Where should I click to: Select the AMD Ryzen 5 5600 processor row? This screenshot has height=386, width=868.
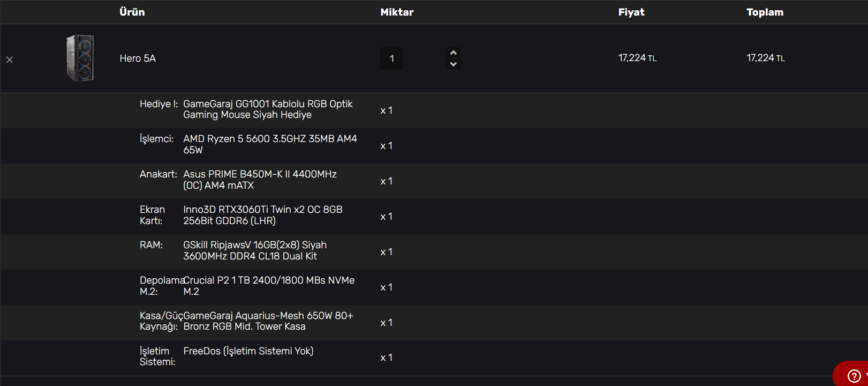(x=434, y=145)
